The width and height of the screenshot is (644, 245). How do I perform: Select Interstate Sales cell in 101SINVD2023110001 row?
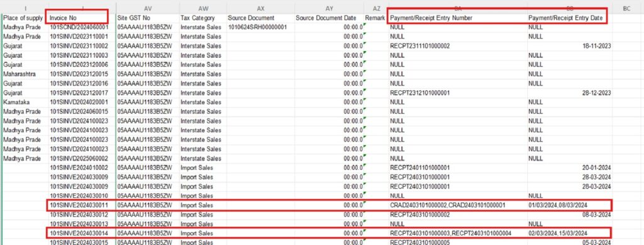coord(203,37)
